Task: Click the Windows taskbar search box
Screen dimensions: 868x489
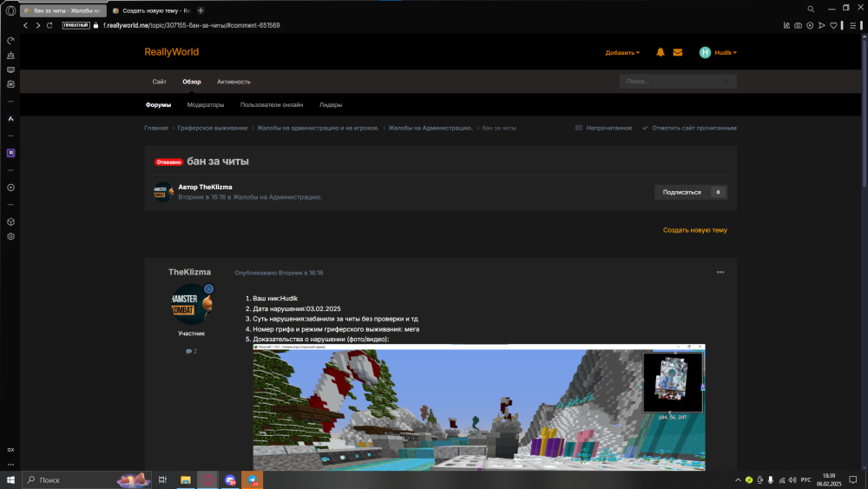Action: 87,480
